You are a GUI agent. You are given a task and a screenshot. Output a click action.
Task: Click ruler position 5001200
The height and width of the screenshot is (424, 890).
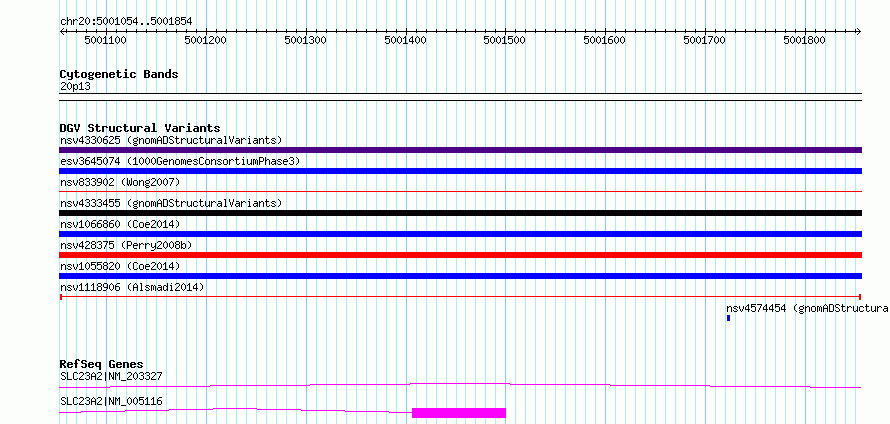(205, 40)
